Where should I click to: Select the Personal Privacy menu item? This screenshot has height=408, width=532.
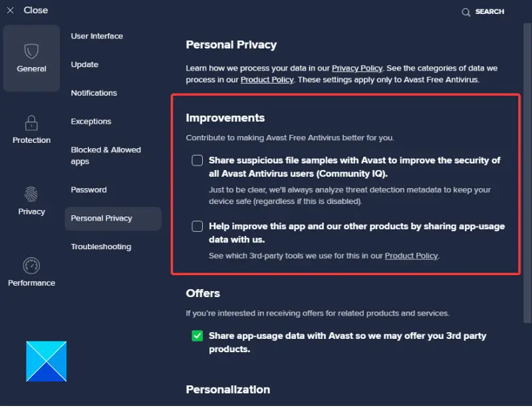(102, 218)
